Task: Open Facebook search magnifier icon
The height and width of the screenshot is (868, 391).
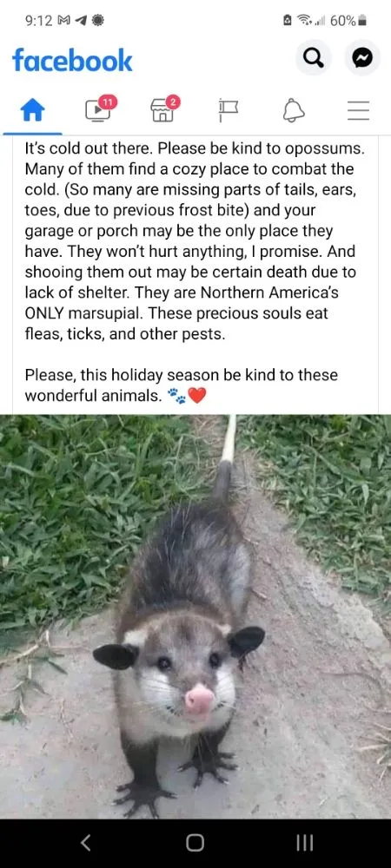Action: [313, 57]
